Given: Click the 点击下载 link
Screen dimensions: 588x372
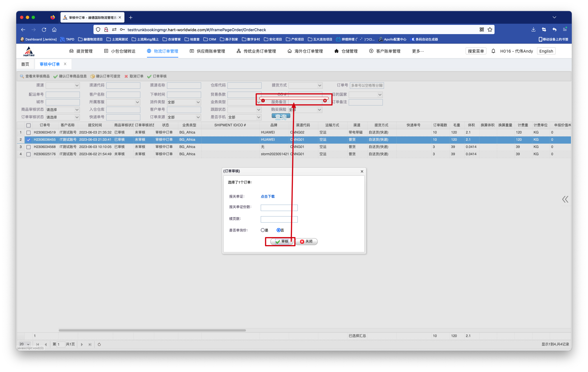Looking at the screenshot, I should (268, 197).
